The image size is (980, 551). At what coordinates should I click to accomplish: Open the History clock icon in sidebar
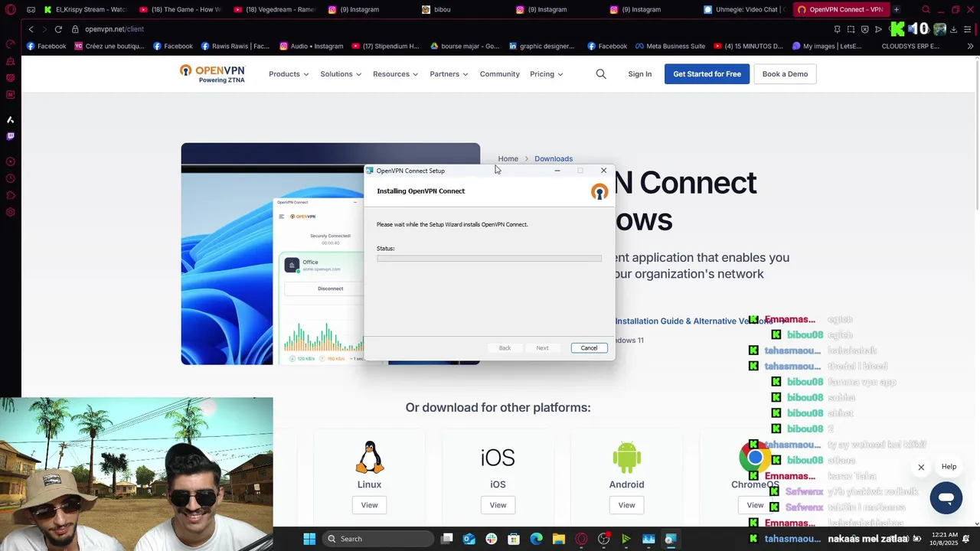point(10,178)
